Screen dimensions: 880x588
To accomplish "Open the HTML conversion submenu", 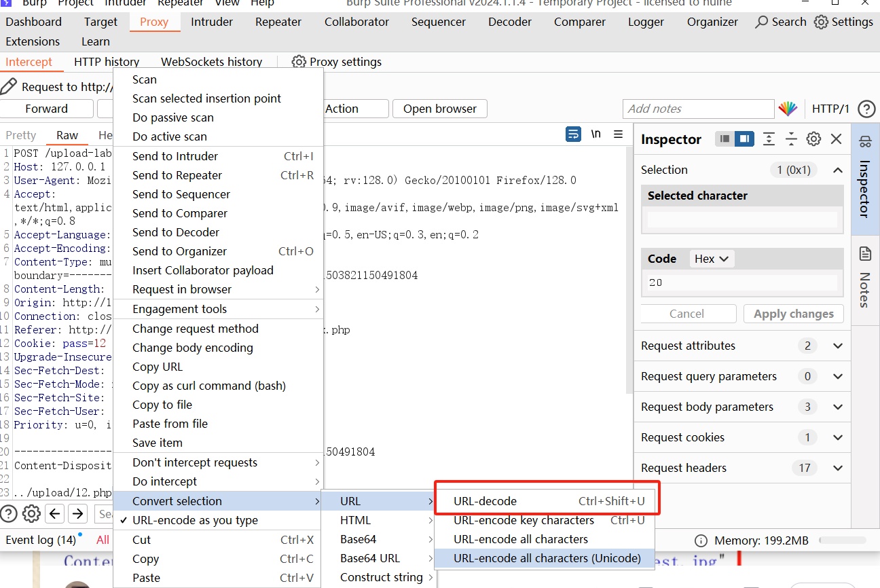I will [x=378, y=520].
